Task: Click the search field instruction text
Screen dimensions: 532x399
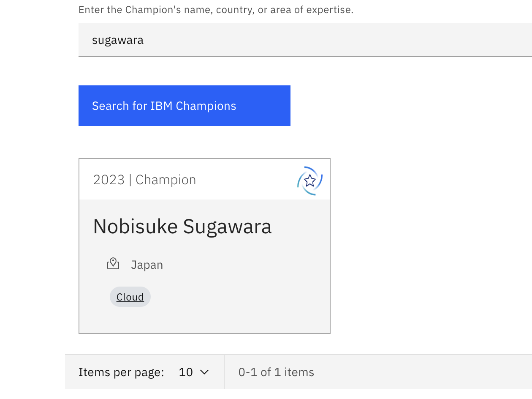Action: point(216,10)
